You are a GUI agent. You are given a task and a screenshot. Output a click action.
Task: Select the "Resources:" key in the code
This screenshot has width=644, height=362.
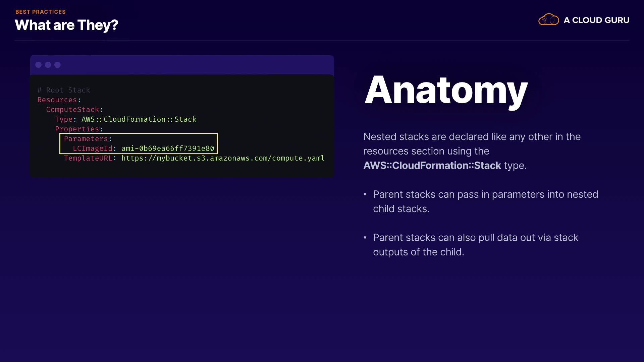coord(57,100)
